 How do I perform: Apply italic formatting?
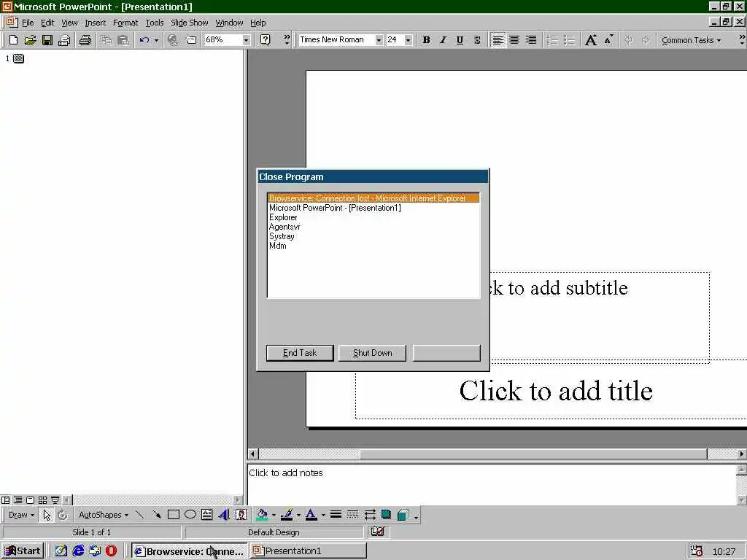443,40
